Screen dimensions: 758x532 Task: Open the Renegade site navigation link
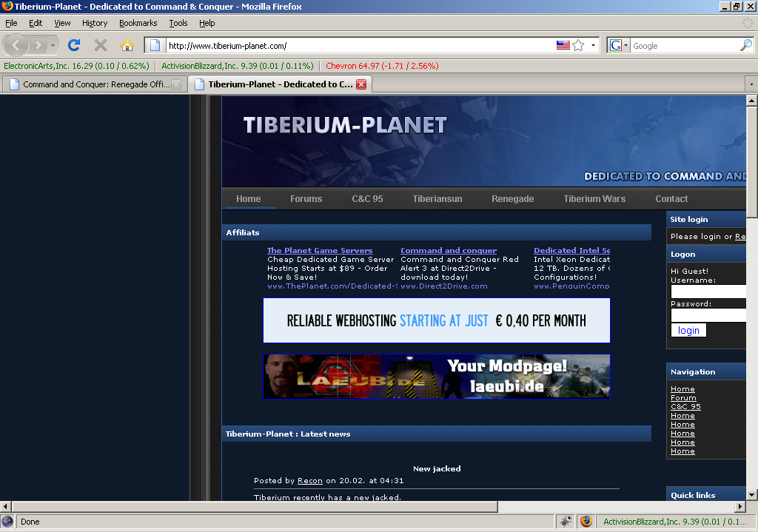(512, 199)
